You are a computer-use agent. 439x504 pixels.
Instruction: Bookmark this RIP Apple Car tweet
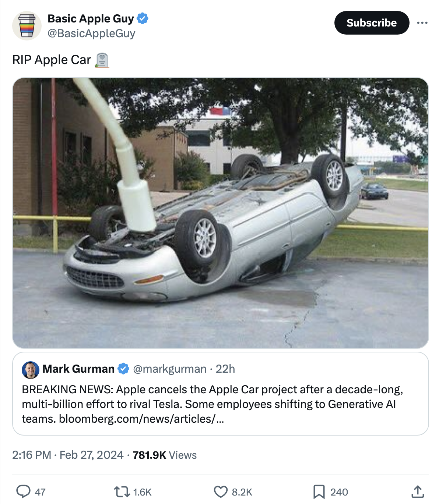[319, 491]
